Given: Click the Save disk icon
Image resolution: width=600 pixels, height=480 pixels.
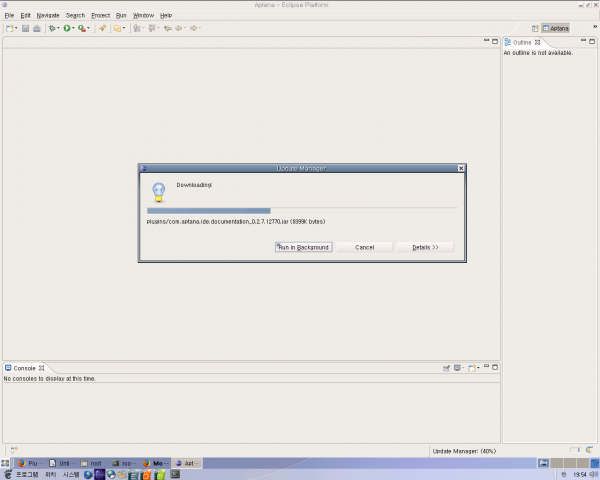Looking at the screenshot, I should click(x=25, y=28).
